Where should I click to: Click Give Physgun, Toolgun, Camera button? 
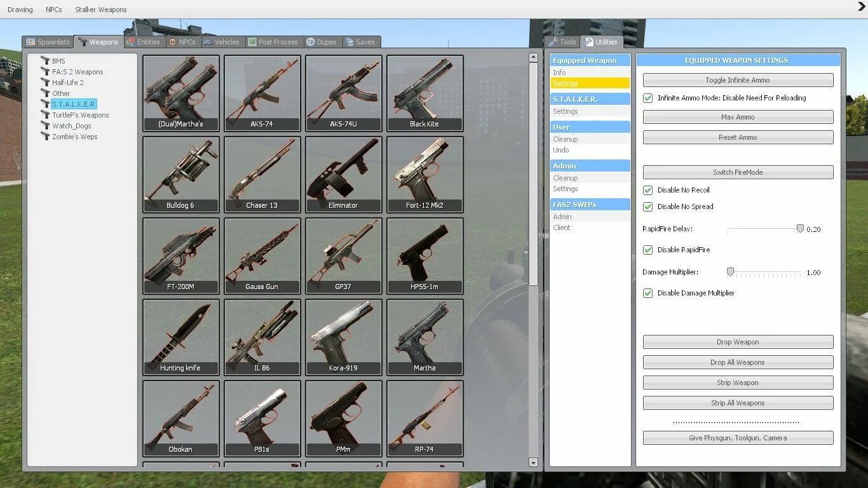point(738,438)
